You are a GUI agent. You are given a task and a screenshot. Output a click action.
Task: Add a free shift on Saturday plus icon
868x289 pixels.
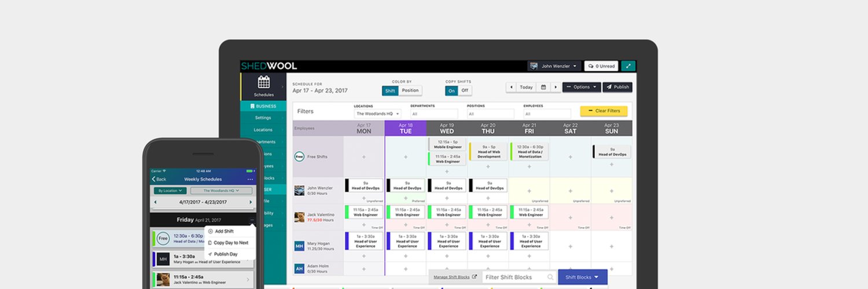[570, 157]
